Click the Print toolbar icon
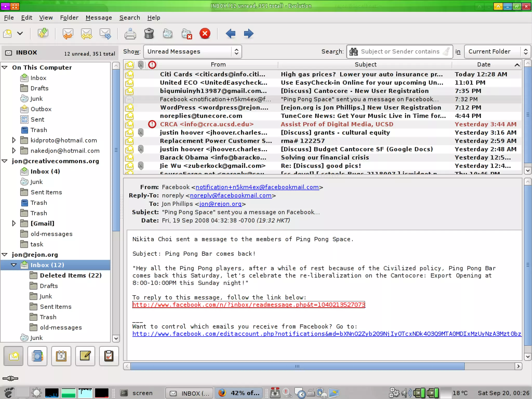The width and height of the screenshot is (532, 399). [130, 34]
